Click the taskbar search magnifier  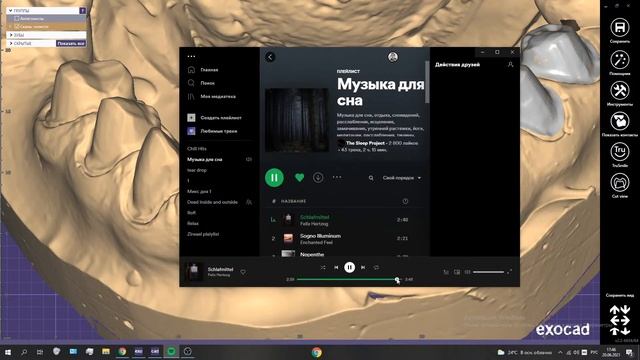[x=24, y=352]
